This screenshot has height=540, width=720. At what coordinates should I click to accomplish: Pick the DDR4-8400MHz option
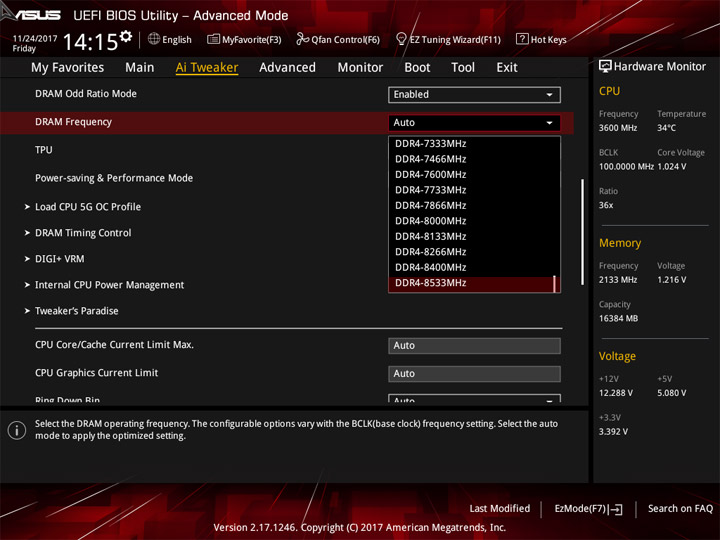[x=472, y=268]
